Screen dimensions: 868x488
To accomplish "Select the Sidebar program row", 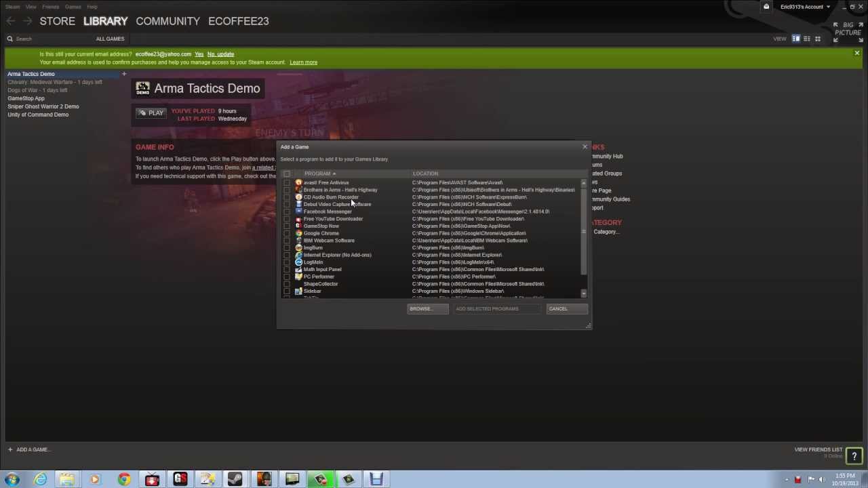I will 431,291.
